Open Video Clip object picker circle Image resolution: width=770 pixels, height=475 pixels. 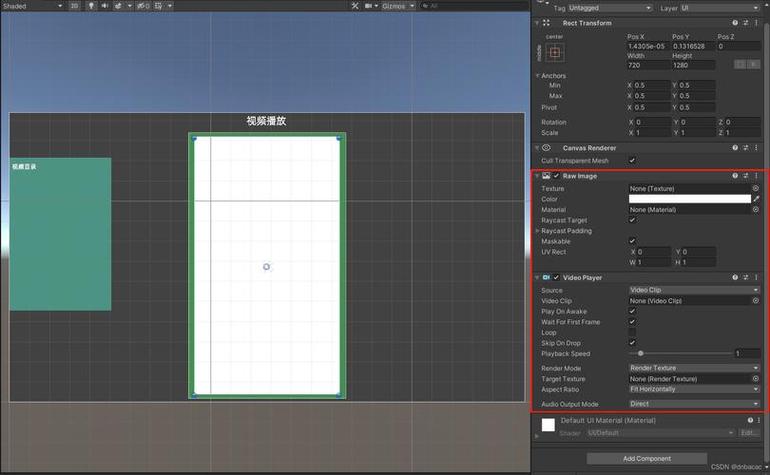click(755, 300)
